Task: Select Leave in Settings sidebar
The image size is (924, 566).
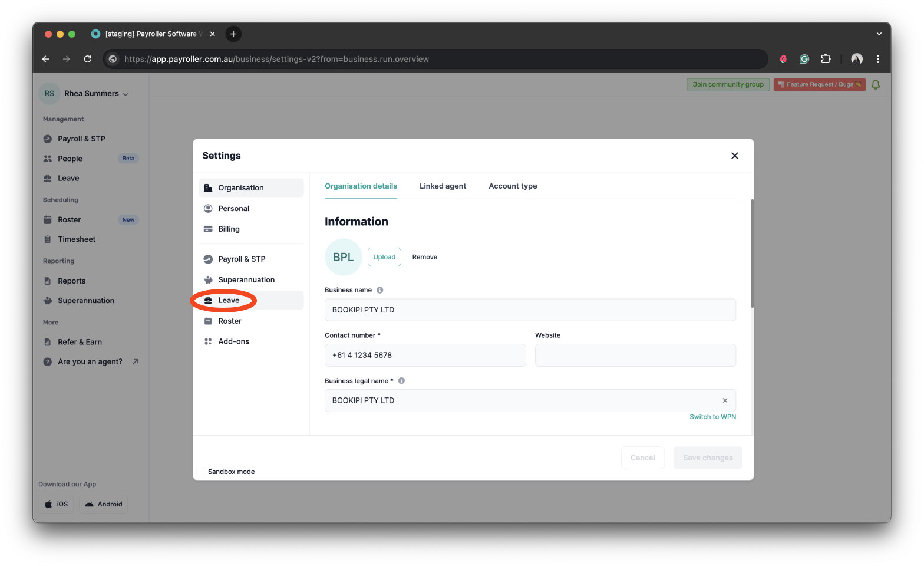Action: point(251,300)
